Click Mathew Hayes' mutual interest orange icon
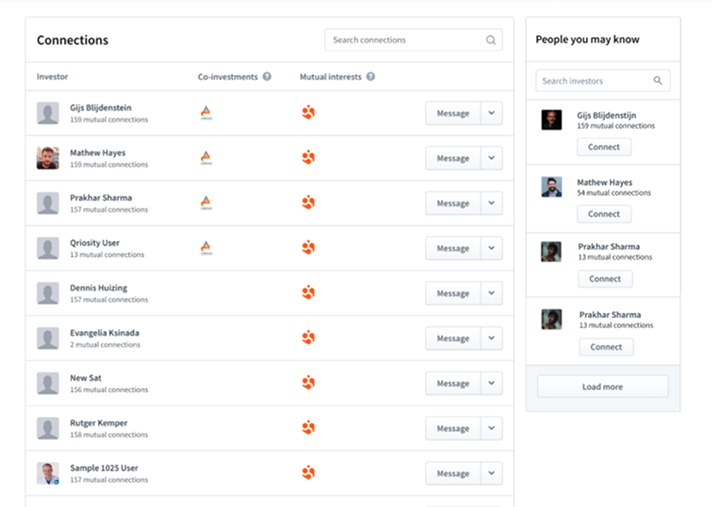The width and height of the screenshot is (712, 507). tap(308, 158)
